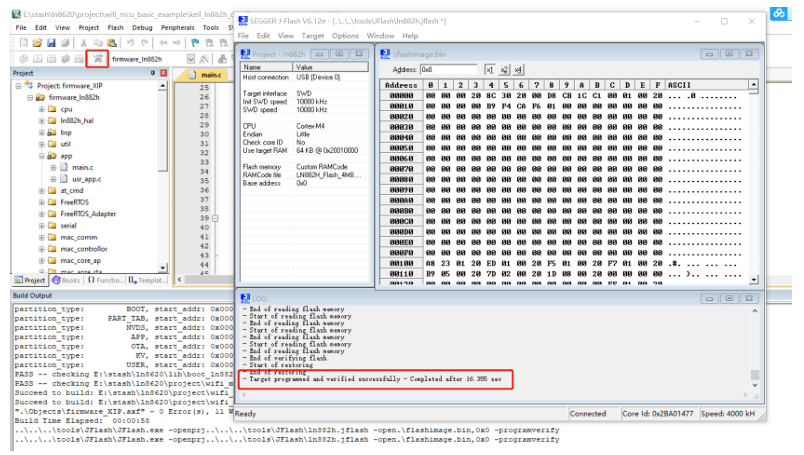Click the Redo arrow icon
Image resolution: width=804 pixels, height=455 pixels.
pyautogui.click(x=145, y=43)
